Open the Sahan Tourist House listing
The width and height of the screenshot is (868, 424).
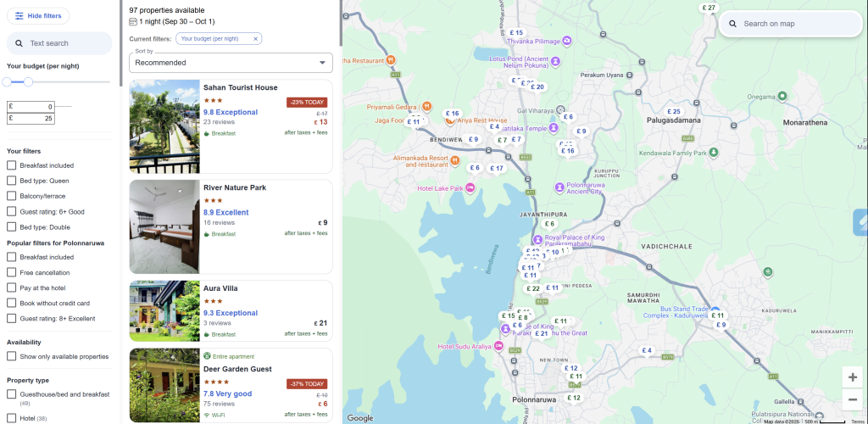240,87
